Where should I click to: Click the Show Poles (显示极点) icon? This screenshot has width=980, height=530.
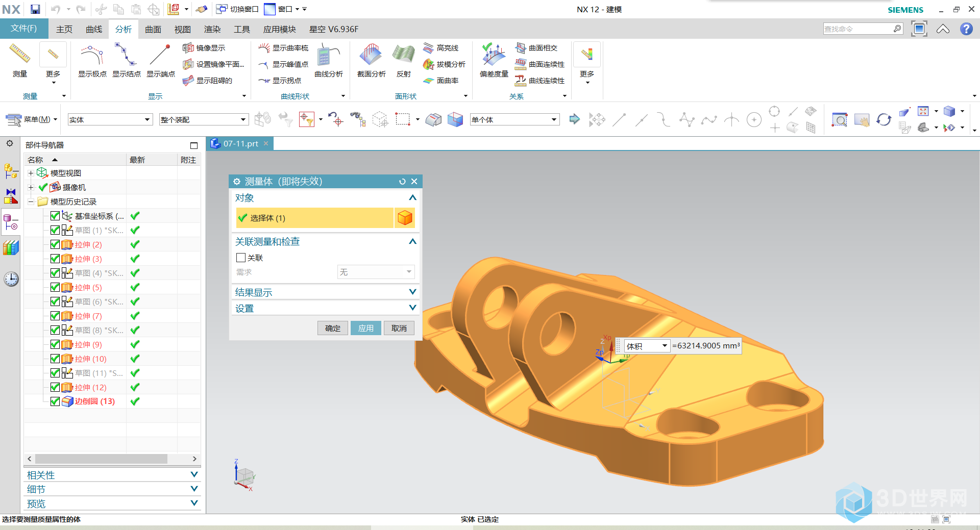(92, 55)
